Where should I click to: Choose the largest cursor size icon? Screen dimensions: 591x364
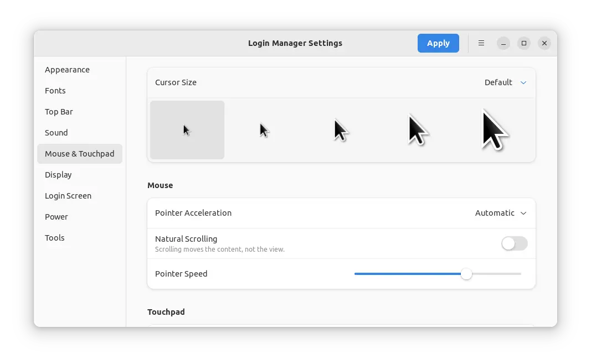point(495,130)
